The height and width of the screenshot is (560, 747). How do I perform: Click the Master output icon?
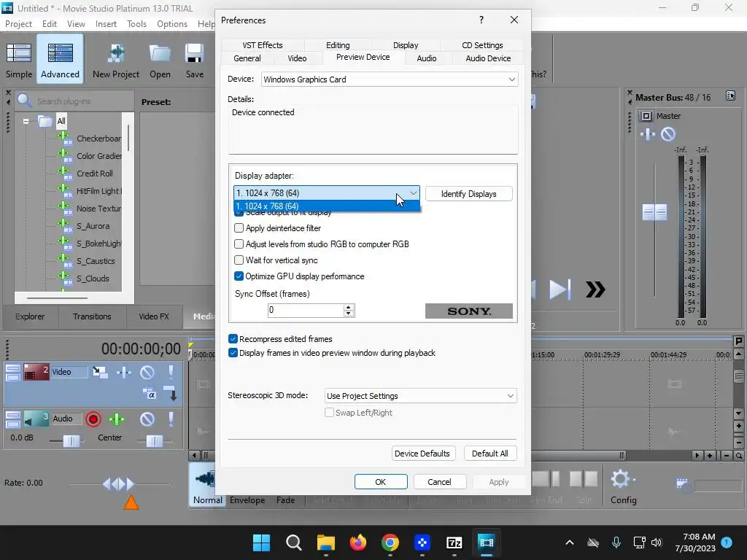point(646,116)
